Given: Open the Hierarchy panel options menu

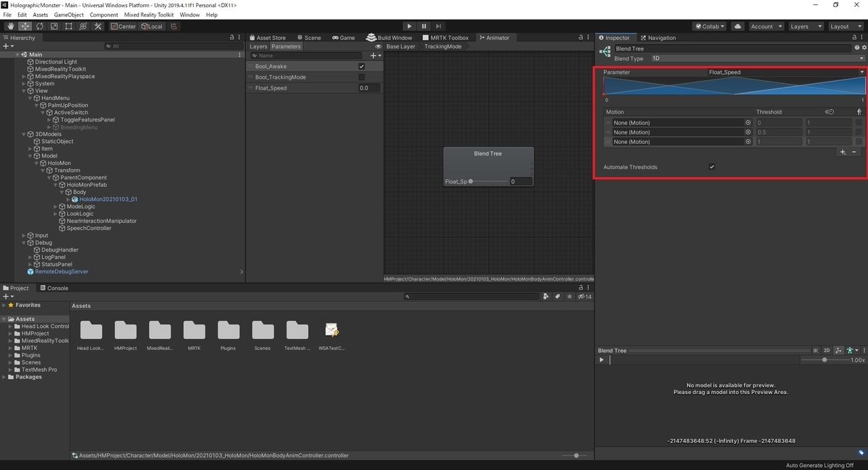Looking at the screenshot, I should 239,38.
